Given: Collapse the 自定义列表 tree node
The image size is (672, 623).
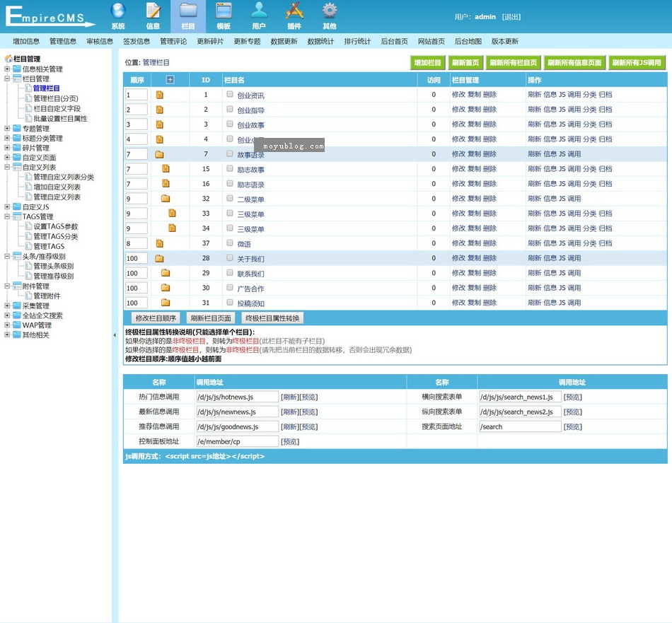Looking at the screenshot, I should click(7, 167).
